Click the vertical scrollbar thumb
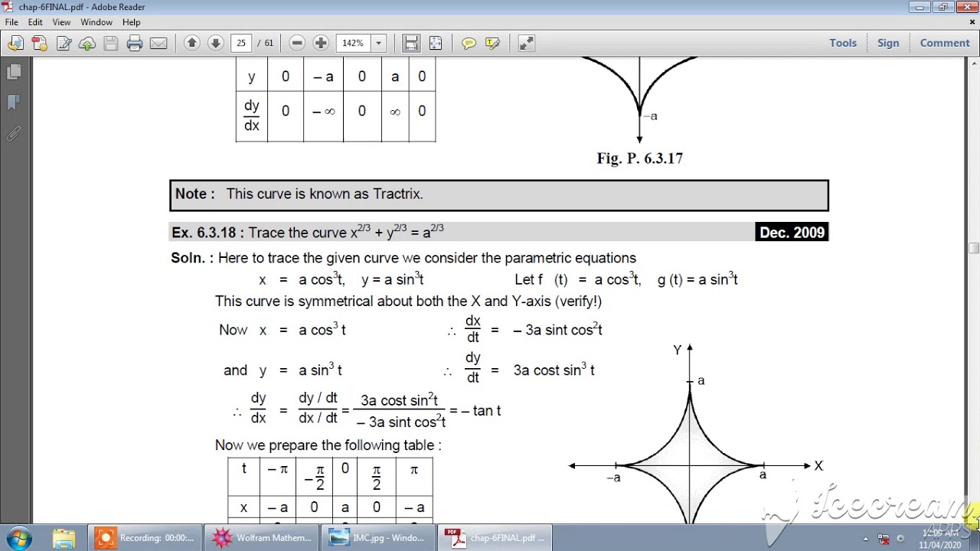 click(x=973, y=248)
